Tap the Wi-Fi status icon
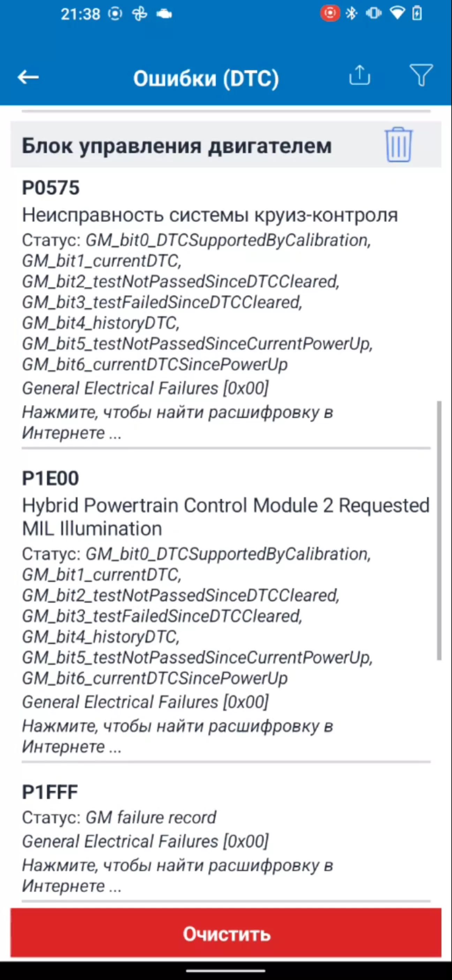 (397, 14)
